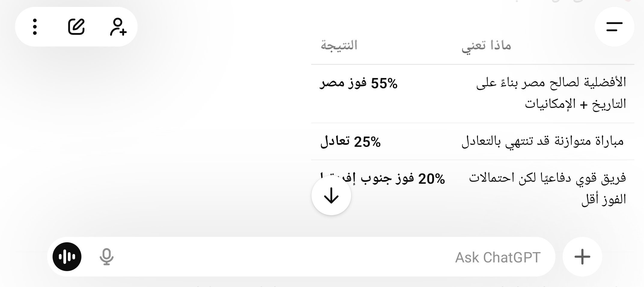Click the line فريق قوي دفاعيًا لكن احتمالات

coord(547,178)
